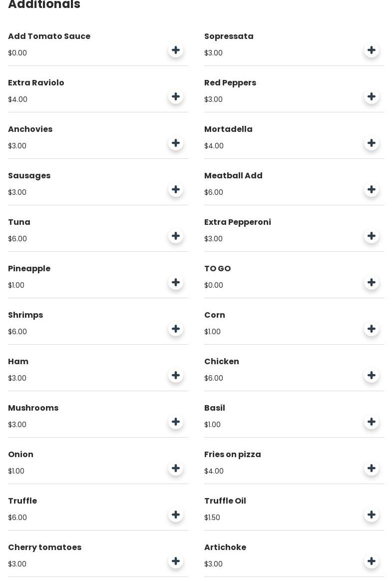Add Truffle Oil with plus icon

pos(372,515)
